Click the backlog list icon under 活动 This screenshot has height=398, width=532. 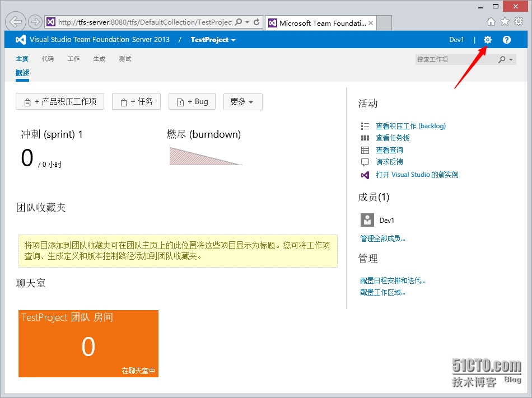pos(365,126)
